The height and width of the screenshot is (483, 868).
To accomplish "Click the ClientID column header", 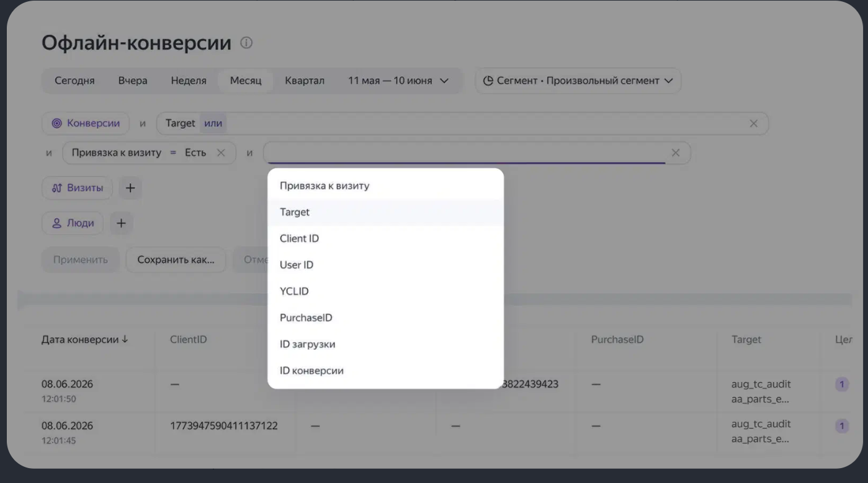I will 188,340.
